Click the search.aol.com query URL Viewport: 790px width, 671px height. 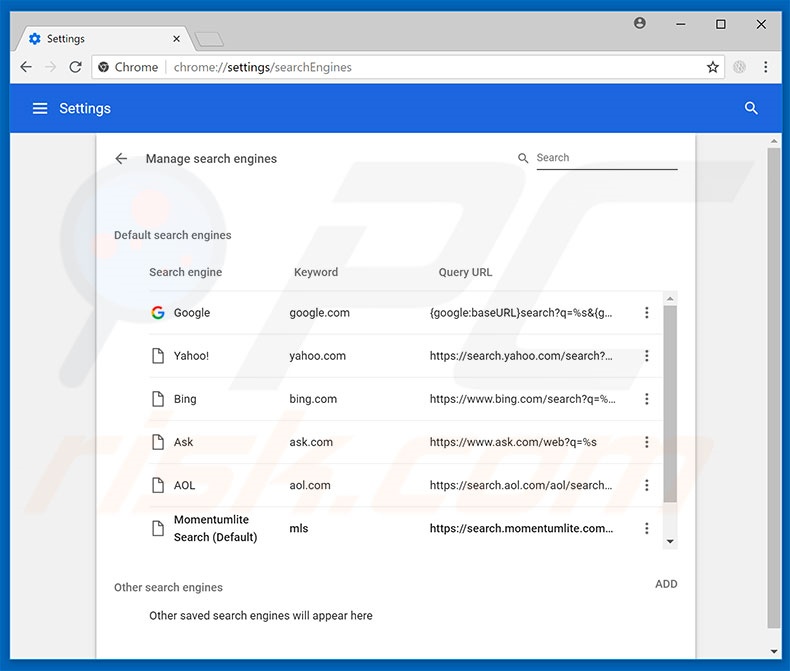[521, 486]
